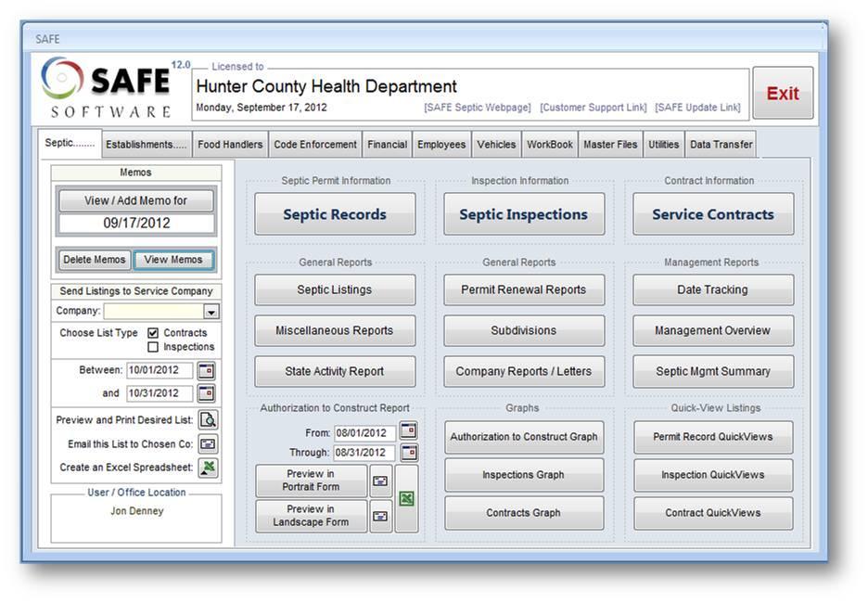Open the calendar picker for the Between date

pyautogui.click(x=206, y=371)
